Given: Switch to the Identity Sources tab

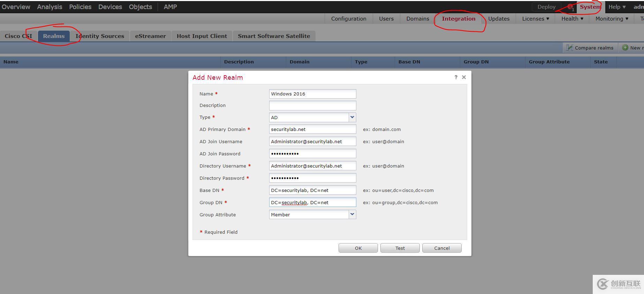Looking at the screenshot, I should (x=100, y=36).
